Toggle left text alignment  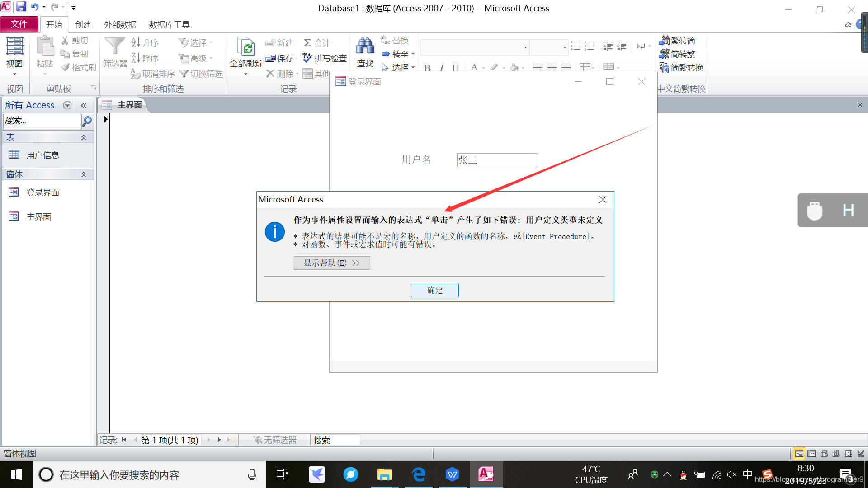pyautogui.click(x=538, y=68)
